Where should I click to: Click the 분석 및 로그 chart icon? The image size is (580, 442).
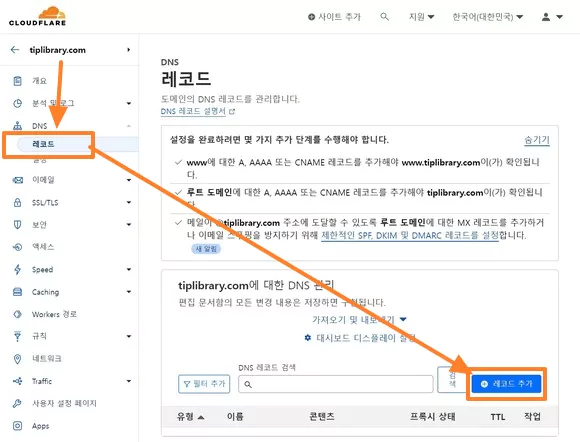(x=17, y=103)
